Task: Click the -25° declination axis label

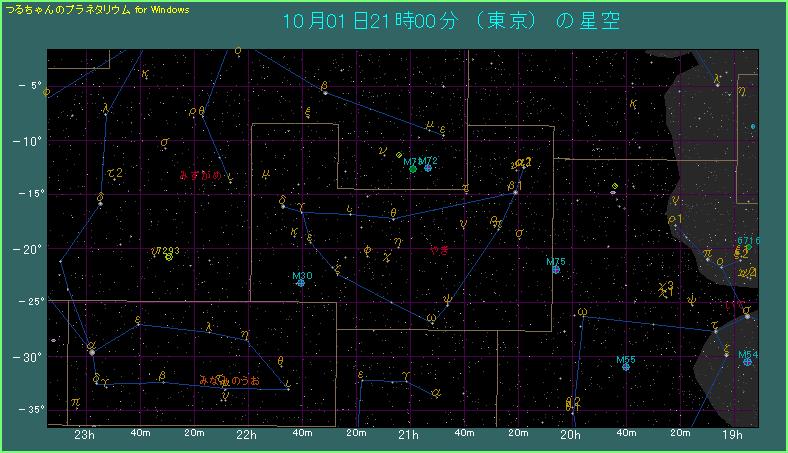Action: pos(28,301)
